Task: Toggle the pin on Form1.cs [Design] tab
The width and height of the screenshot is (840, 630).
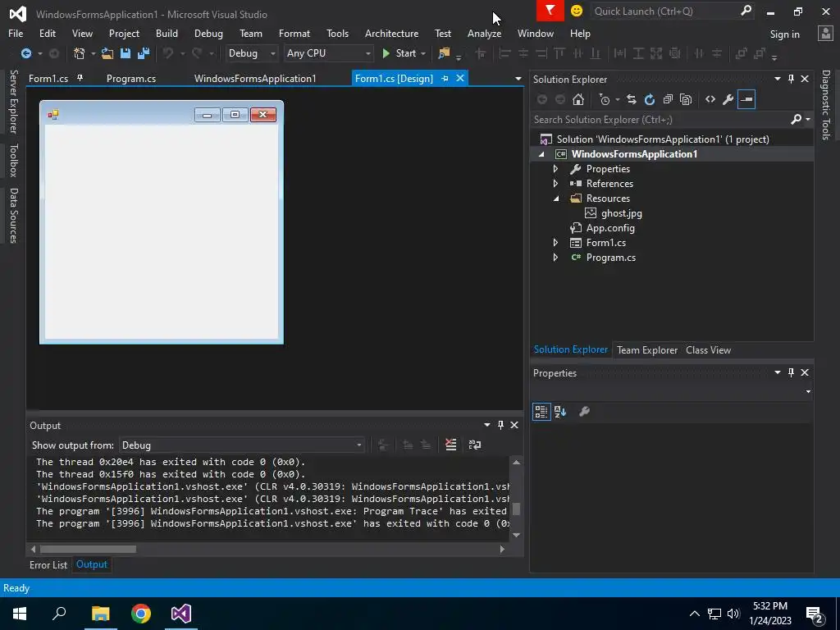Action: click(x=445, y=78)
